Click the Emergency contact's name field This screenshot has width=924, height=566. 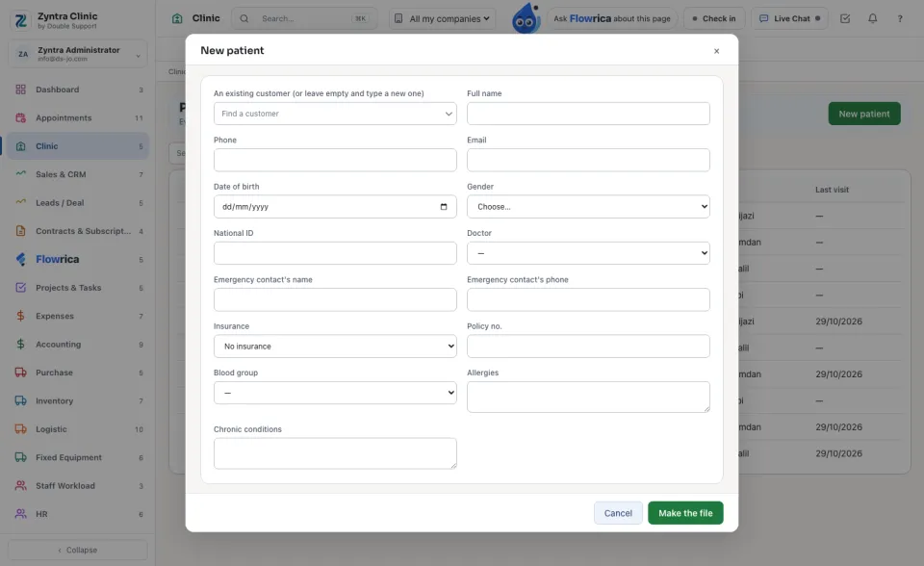[x=335, y=300]
